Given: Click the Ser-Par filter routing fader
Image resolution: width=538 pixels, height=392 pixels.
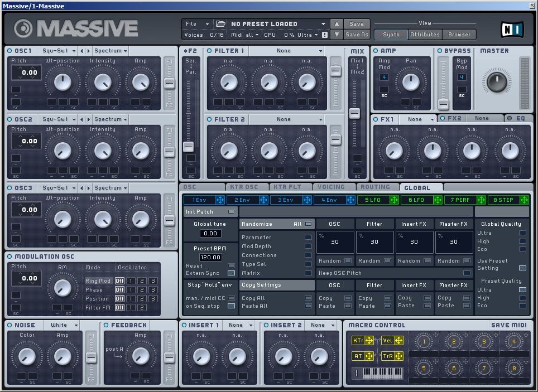Looking at the screenshot, I should pos(188,147).
